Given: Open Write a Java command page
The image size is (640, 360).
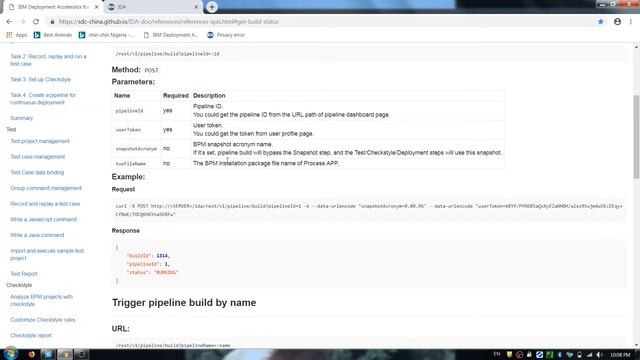Looking at the screenshot, I should click(x=37, y=235).
